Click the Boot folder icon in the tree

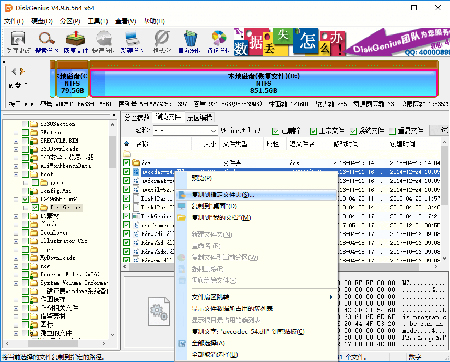point(34,174)
